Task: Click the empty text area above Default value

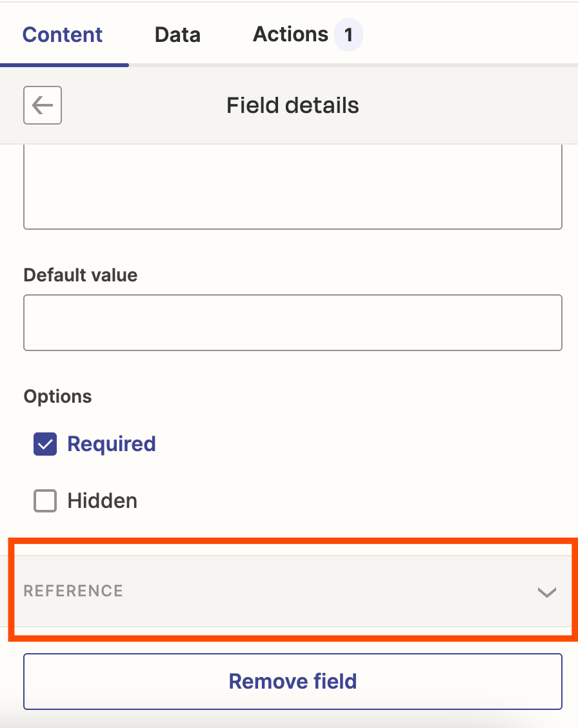Action: pyautogui.click(x=293, y=187)
